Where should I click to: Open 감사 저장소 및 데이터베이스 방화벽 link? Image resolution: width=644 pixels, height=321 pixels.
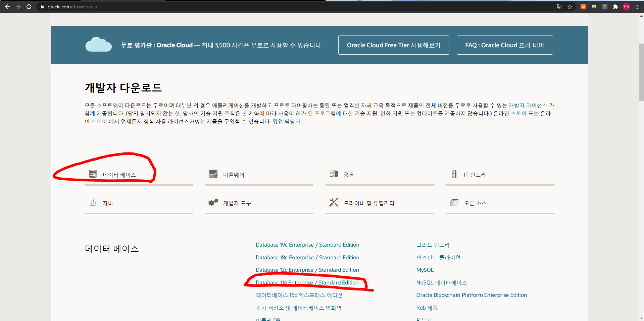click(299, 308)
